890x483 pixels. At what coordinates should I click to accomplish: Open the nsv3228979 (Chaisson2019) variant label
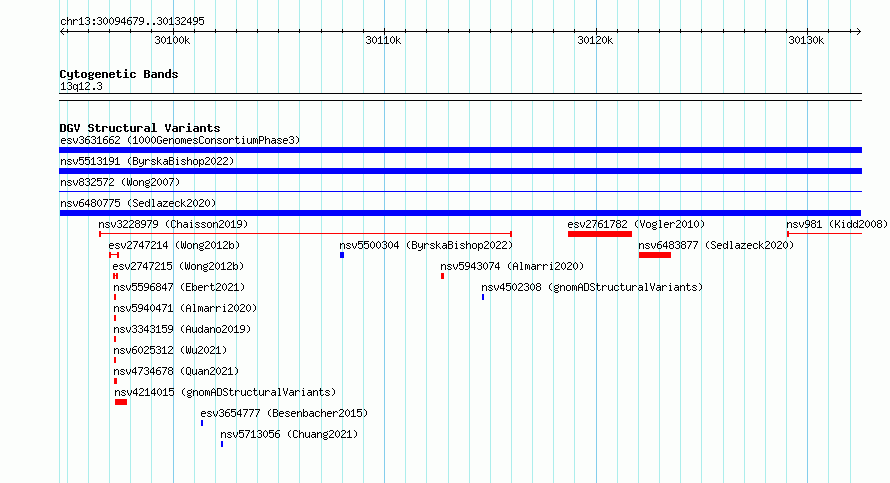pyautogui.click(x=173, y=224)
